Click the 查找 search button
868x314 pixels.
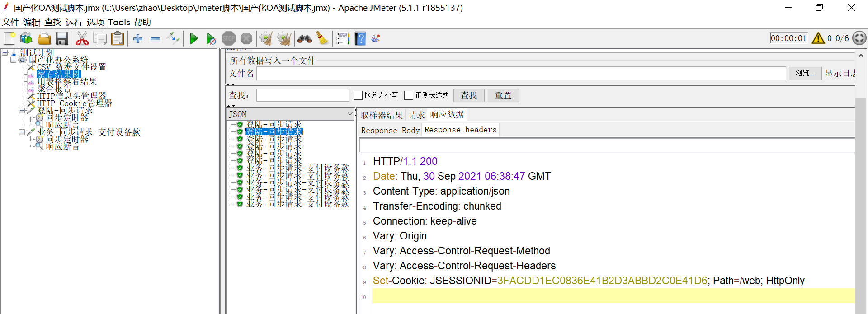coord(469,95)
